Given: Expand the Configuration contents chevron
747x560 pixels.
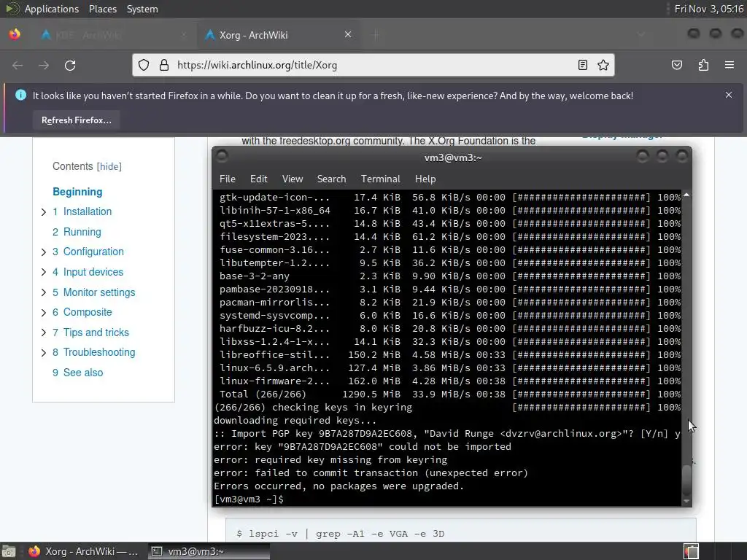Looking at the screenshot, I should coord(43,252).
